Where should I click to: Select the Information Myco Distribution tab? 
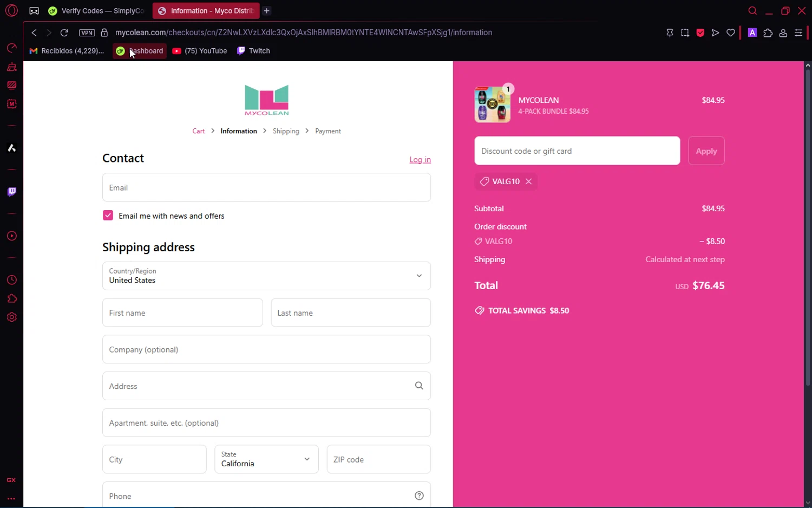206,11
